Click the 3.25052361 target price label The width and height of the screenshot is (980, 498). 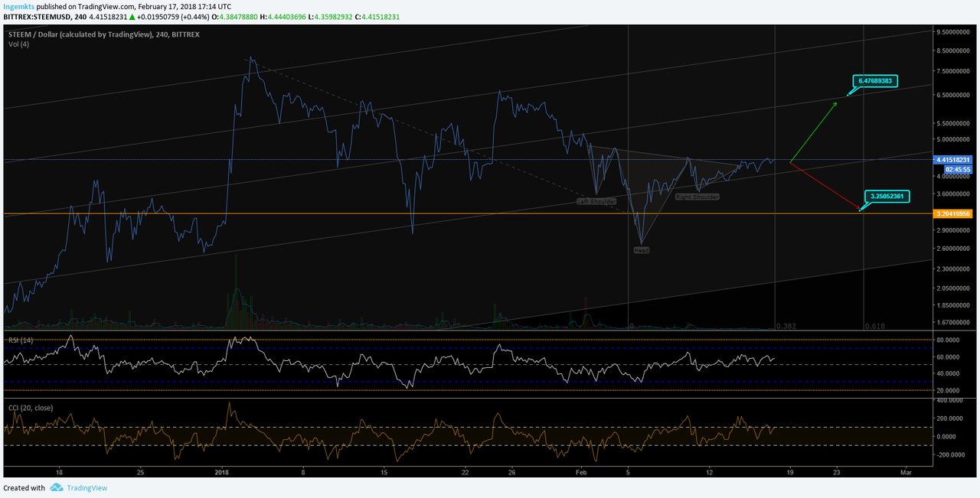pyautogui.click(x=889, y=196)
